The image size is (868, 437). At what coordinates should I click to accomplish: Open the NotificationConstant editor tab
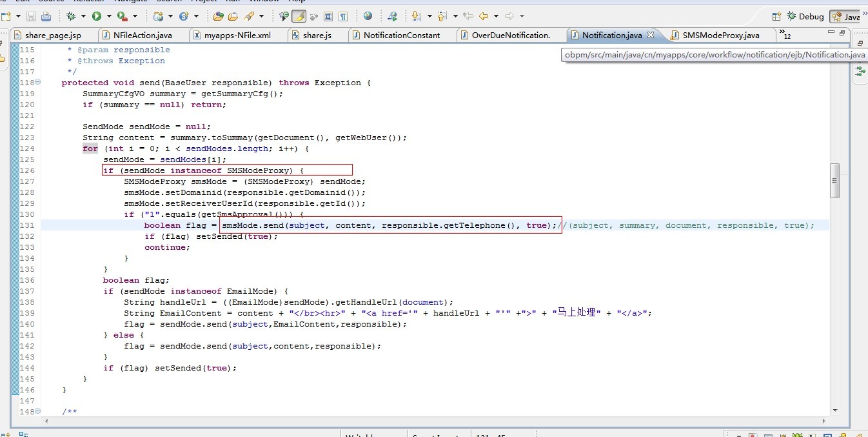point(401,35)
